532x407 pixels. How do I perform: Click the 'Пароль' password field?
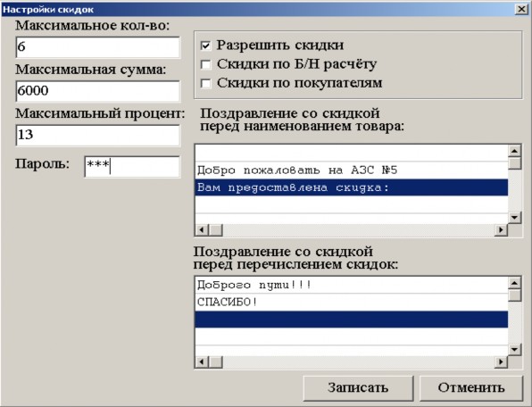point(132,167)
